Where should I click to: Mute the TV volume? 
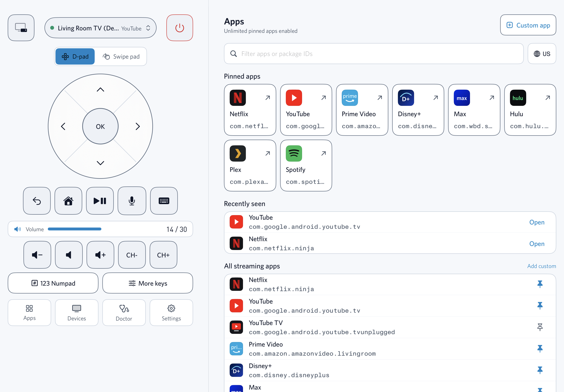coord(69,255)
